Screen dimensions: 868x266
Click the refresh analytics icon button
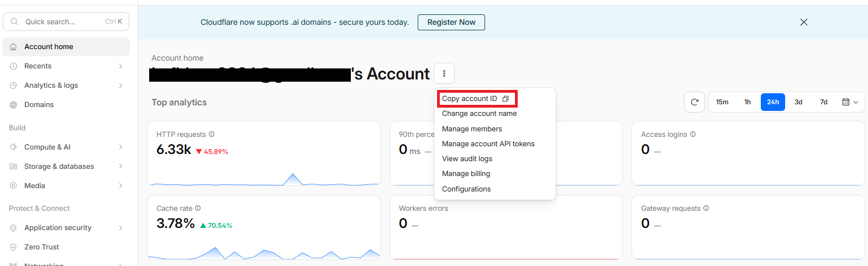pos(695,102)
